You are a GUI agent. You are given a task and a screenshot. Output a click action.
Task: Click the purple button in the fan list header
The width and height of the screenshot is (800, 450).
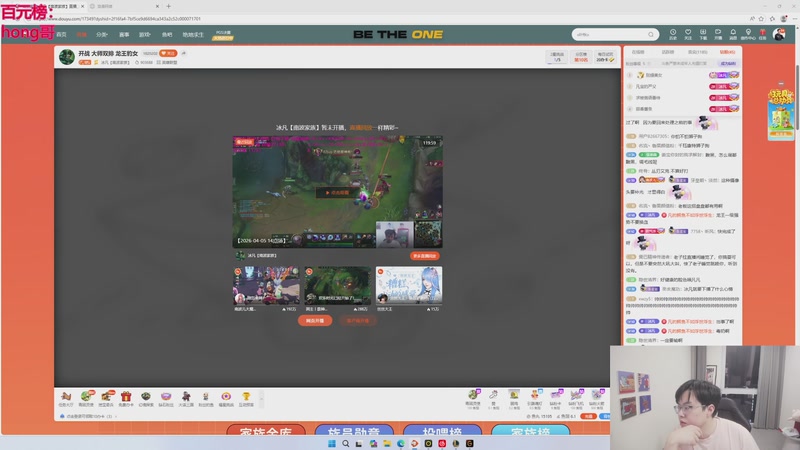[728, 64]
